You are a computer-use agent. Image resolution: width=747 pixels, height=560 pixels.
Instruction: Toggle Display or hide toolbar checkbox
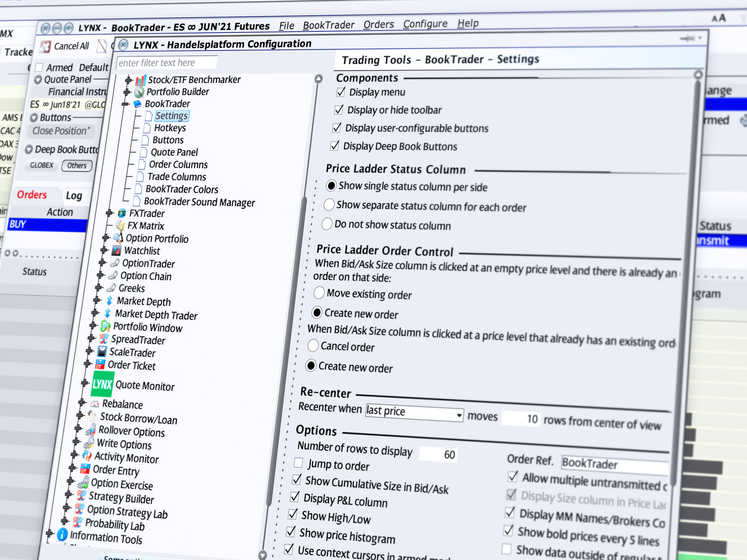click(x=339, y=110)
